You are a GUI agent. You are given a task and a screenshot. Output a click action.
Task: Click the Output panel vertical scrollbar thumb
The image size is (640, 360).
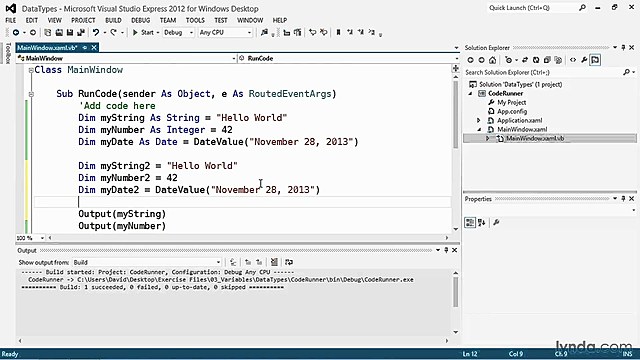tap(456, 292)
